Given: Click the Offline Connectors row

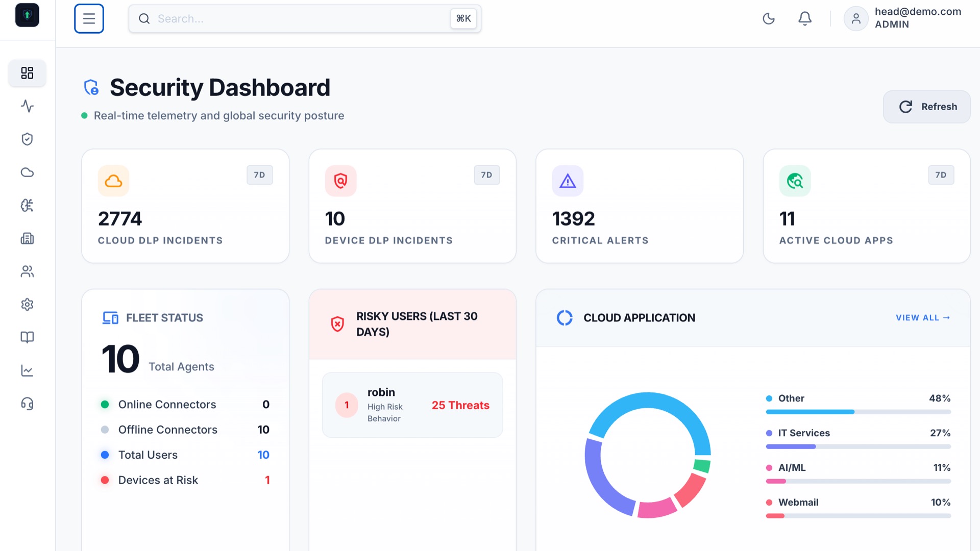Looking at the screenshot, I should click(185, 430).
